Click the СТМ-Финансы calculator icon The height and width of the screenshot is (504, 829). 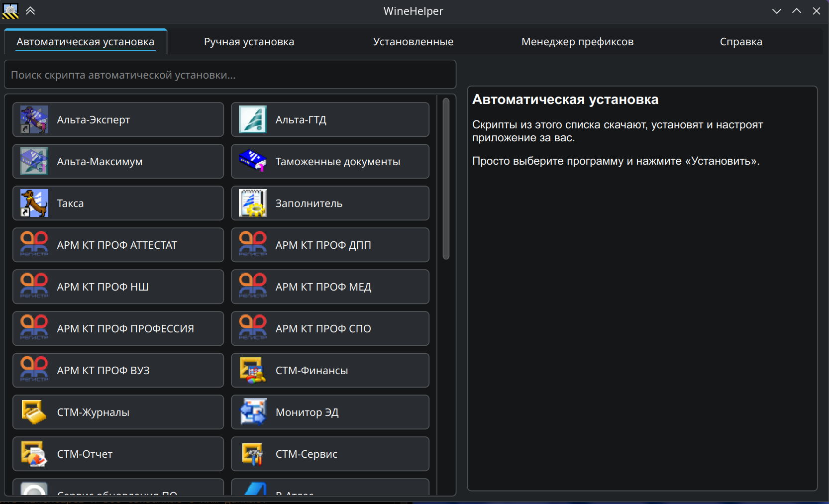[x=252, y=370]
